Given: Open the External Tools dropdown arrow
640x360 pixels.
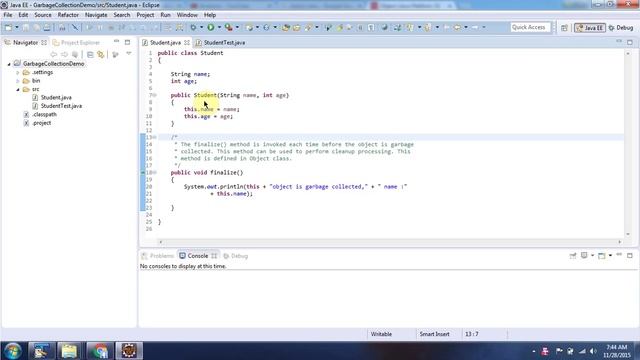Looking at the screenshot, I should (x=237, y=27).
